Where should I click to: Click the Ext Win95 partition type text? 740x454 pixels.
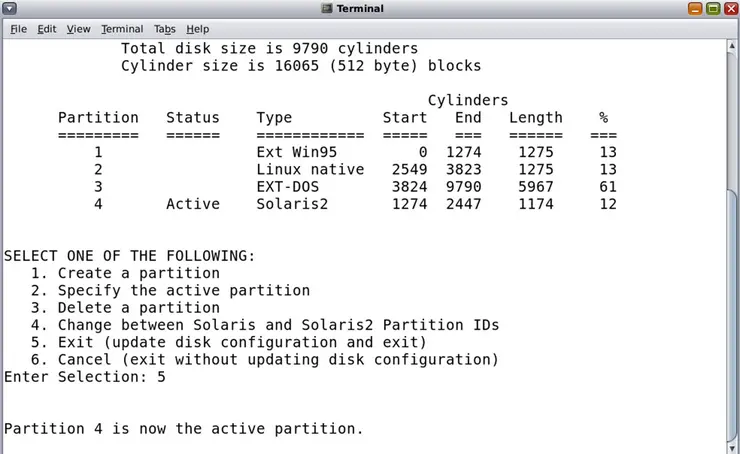[x=297, y=153]
